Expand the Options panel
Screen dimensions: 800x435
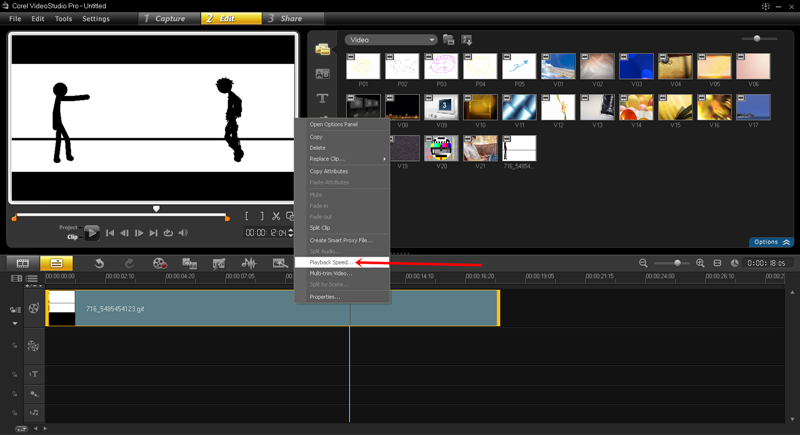pos(771,242)
